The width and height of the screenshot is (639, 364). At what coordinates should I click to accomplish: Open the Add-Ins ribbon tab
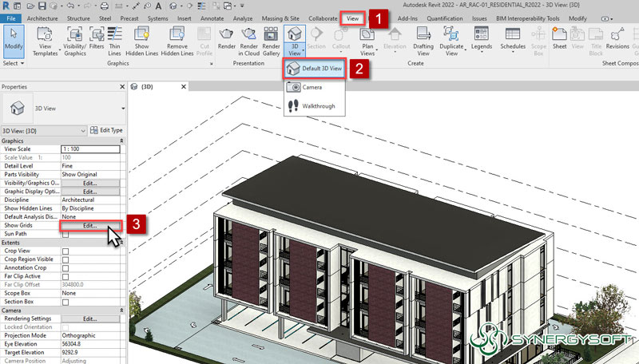pyautogui.click(x=407, y=18)
